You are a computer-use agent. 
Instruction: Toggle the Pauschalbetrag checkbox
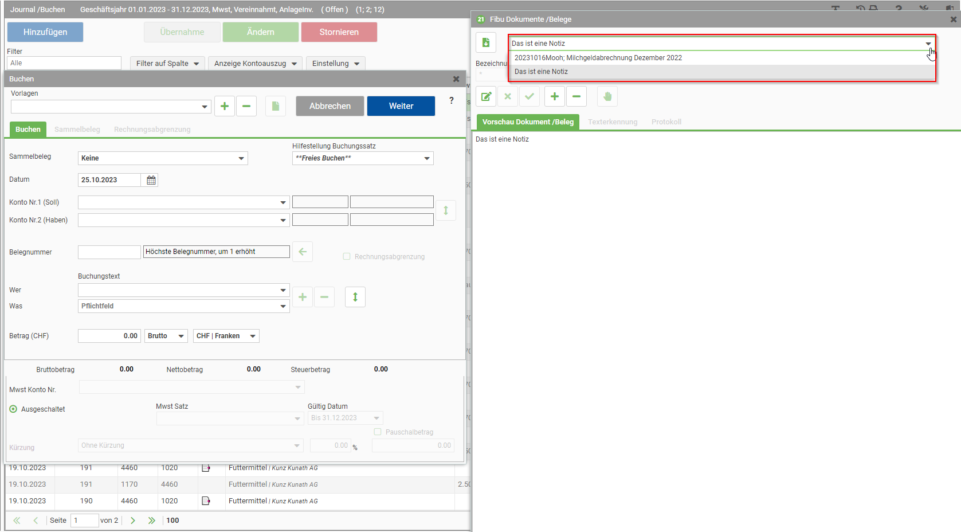point(378,431)
